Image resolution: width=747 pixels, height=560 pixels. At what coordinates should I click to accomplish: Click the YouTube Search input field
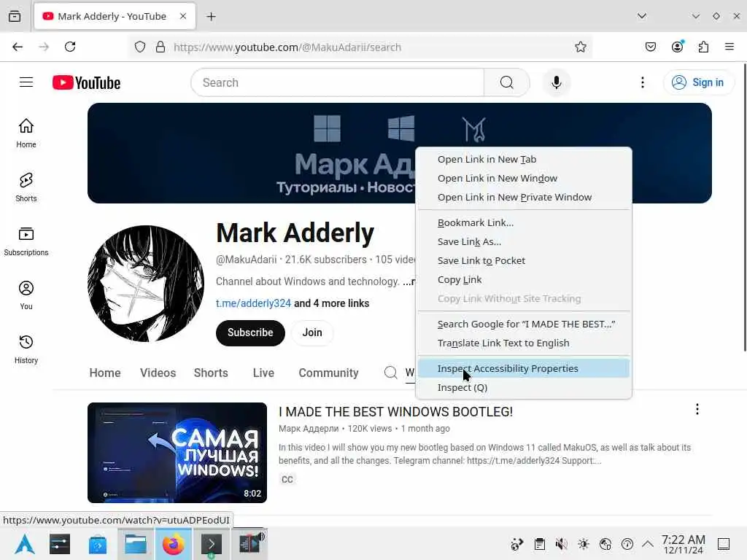click(x=337, y=82)
